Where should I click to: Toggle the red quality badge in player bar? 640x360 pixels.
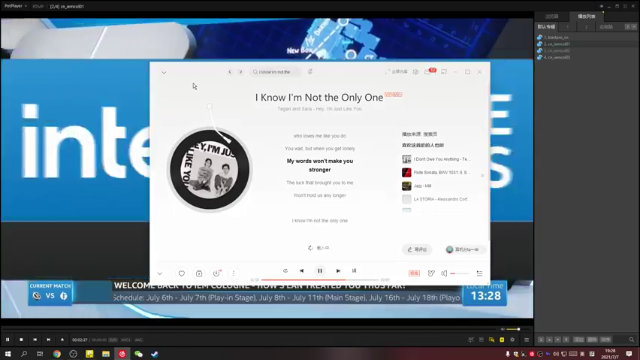pos(414,273)
